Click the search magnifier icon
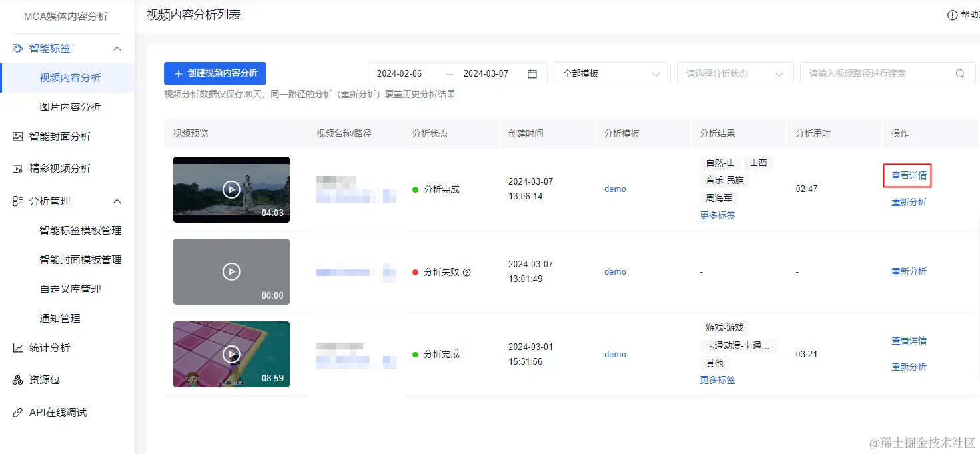 pos(960,74)
